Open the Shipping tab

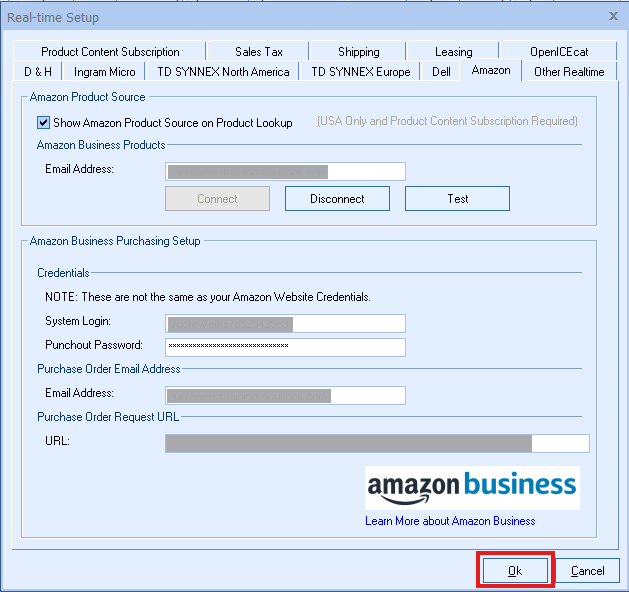[x=358, y=51]
